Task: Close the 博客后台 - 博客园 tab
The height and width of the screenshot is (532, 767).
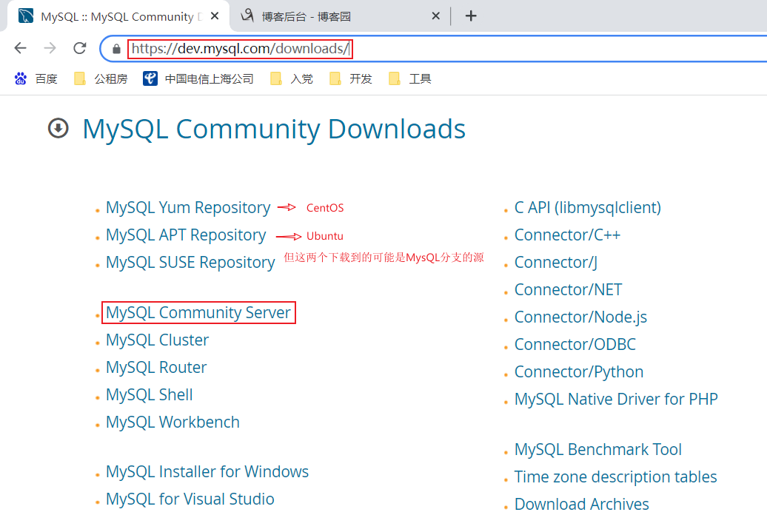Action: (x=435, y=16)
